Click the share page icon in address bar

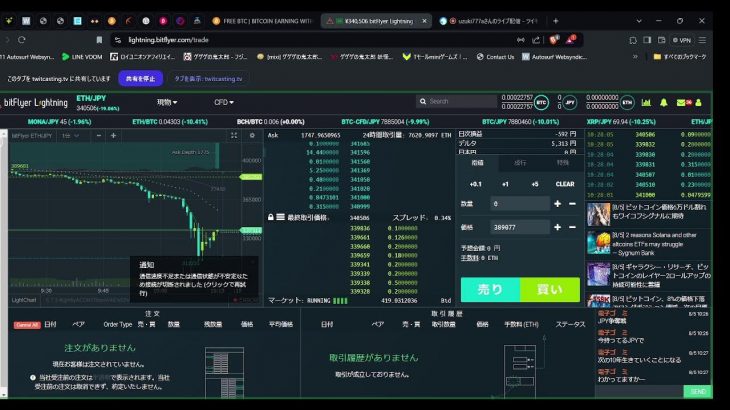tap(536, 40)
